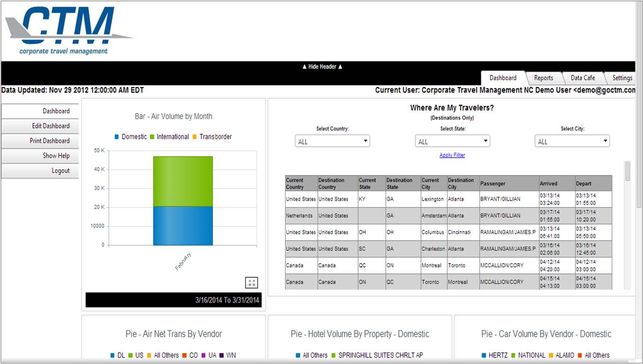Viewport: 643px width, 364px height.
Task: Switch to the Reports tab
Action: point(543,78)
